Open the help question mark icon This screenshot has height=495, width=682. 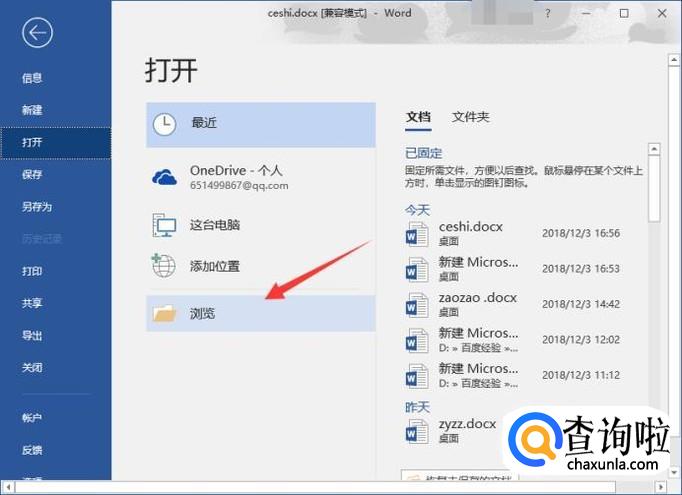(x=548, y=14)
